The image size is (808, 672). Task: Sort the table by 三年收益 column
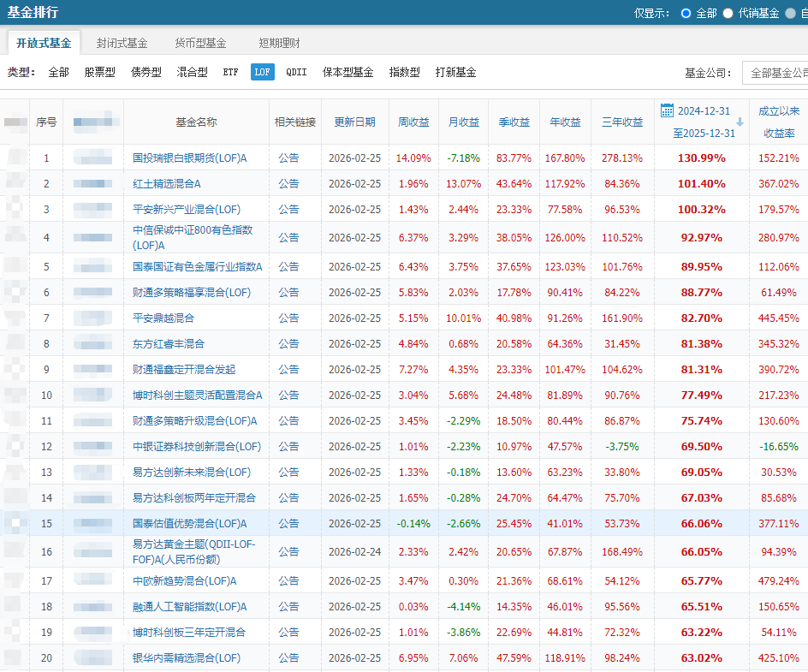point(621,122)
